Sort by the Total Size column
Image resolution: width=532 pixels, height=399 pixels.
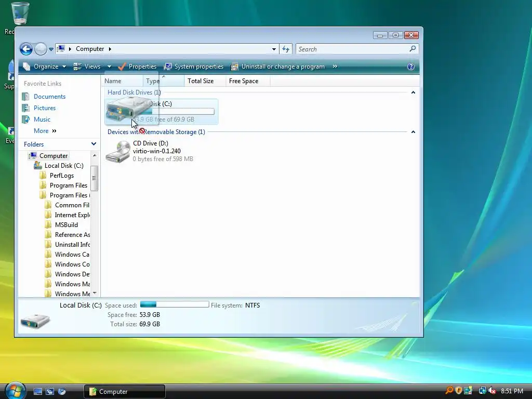pos(205,81)
